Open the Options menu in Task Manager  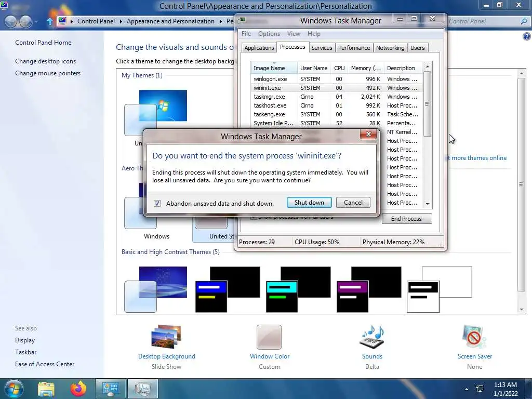tap(269, 34)
